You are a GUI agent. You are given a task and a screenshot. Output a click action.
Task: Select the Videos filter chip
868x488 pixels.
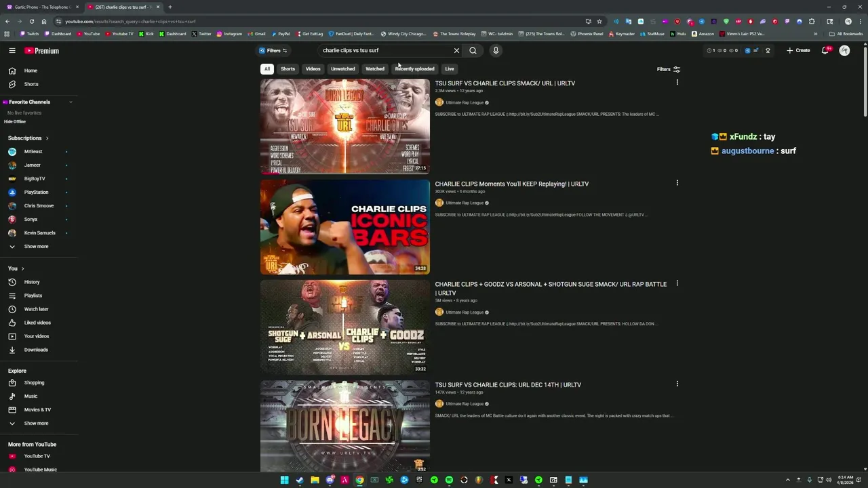pyautogui.click(x=313, y=68)
